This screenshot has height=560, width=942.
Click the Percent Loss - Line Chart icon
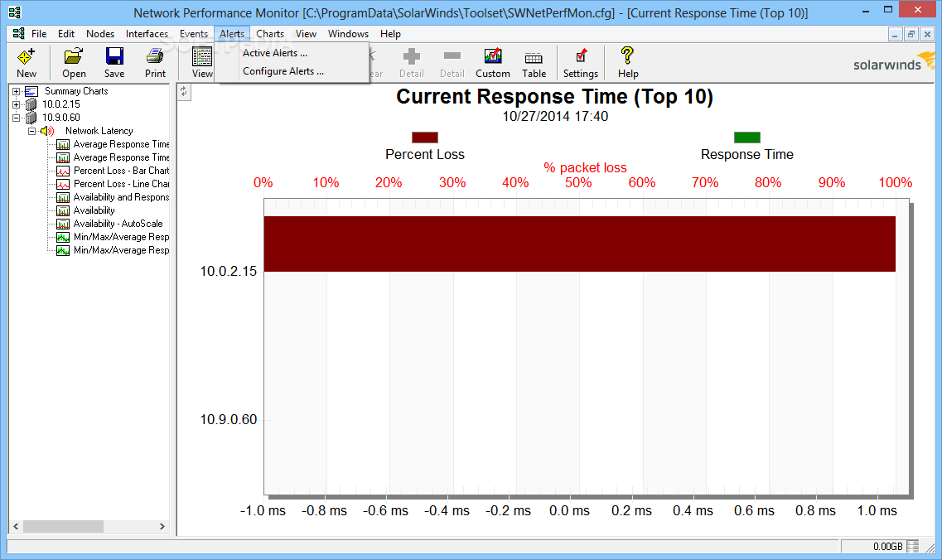click(62, 184)
